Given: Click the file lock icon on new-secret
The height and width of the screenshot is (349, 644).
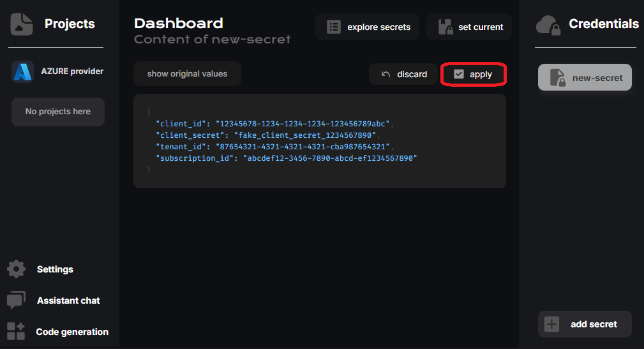Looking at the screenshot, I should coord(557,78).
